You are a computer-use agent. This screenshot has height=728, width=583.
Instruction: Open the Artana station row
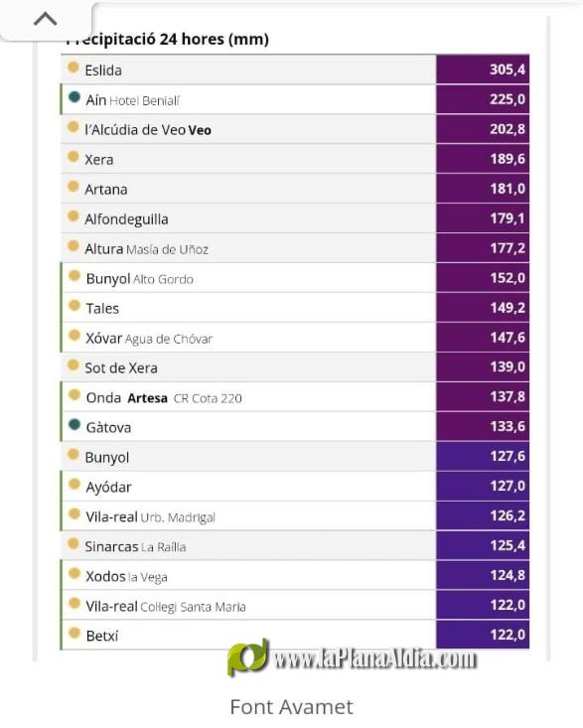click(295, 189)
